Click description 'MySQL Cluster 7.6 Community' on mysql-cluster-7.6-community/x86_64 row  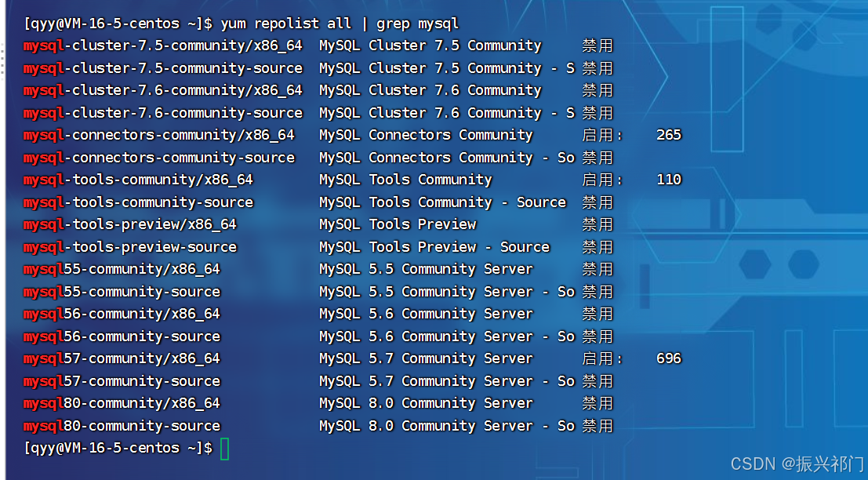pyautogui.click(x=430, y=90)
